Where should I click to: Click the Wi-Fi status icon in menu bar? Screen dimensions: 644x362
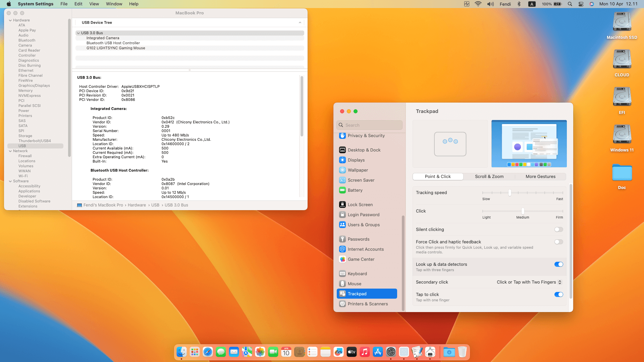[478, 4]
